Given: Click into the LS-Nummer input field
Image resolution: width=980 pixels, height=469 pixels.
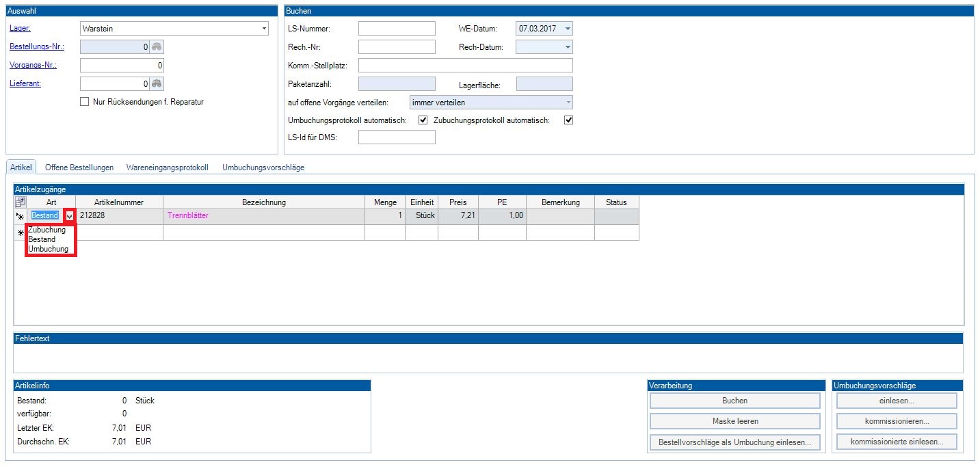Looking at the screenshot, I should click(x=397, y=29).
